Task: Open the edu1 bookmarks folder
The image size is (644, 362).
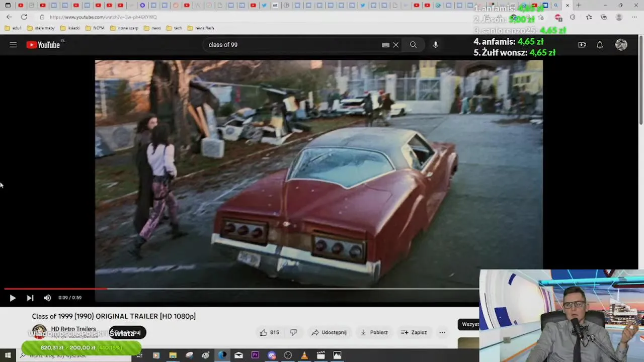Action: (13, 28)
